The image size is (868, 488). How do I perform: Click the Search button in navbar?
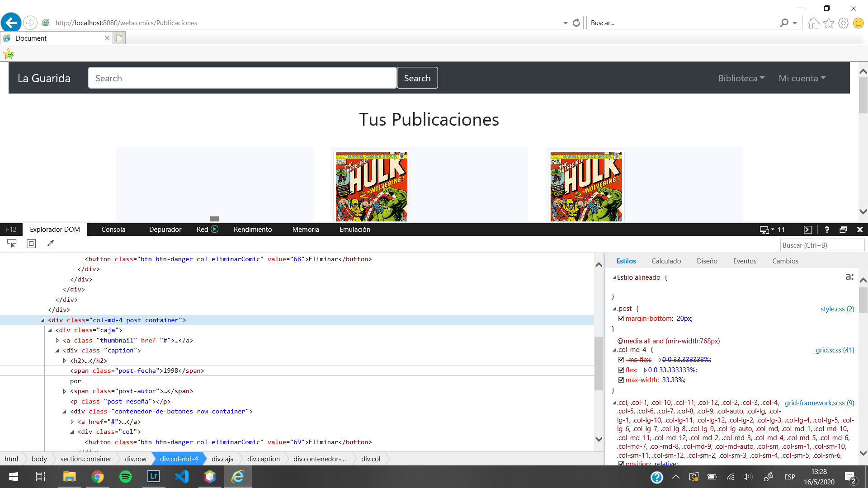tap(417, 78)
